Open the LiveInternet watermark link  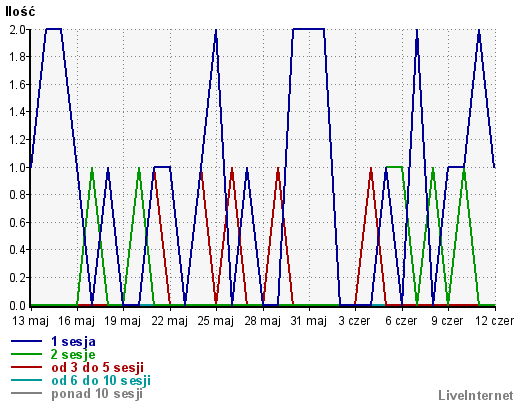(x=476, y=395)
